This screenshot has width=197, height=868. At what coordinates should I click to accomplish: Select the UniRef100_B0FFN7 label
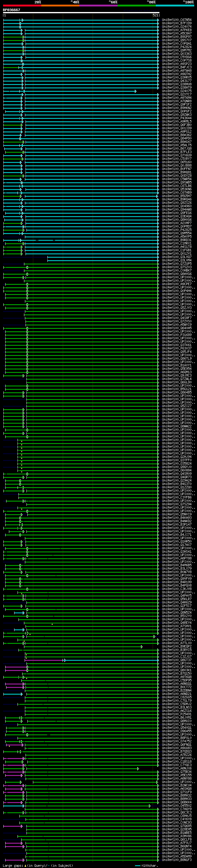177,169
